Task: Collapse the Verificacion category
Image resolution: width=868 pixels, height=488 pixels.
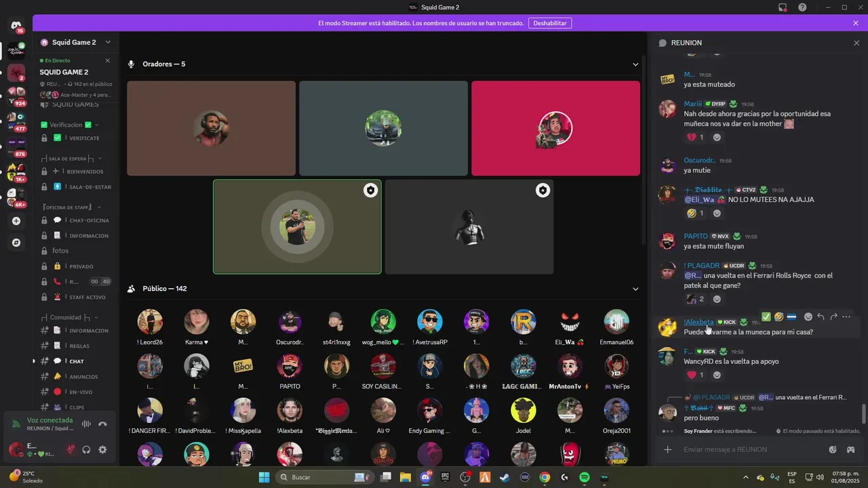Action: [70, 125]
